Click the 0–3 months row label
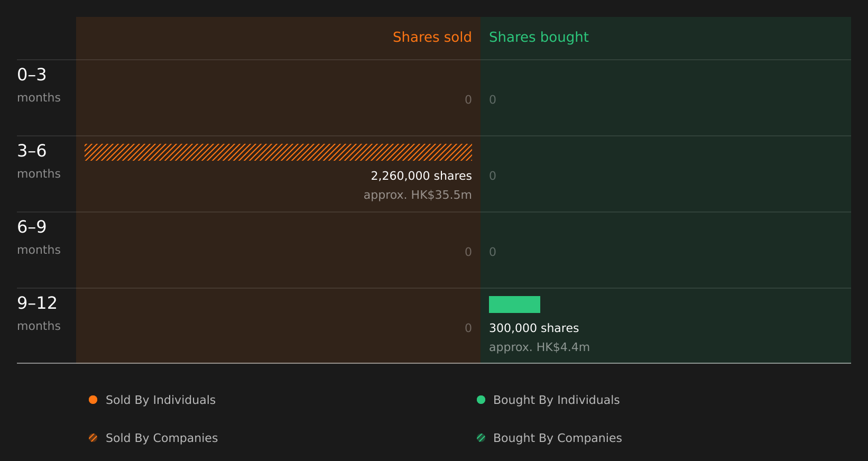 [x=39, y=85]
